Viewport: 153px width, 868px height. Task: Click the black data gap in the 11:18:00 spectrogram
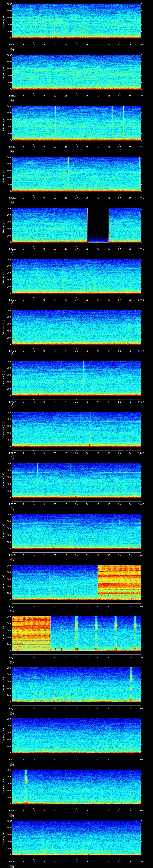click(98, 225)
